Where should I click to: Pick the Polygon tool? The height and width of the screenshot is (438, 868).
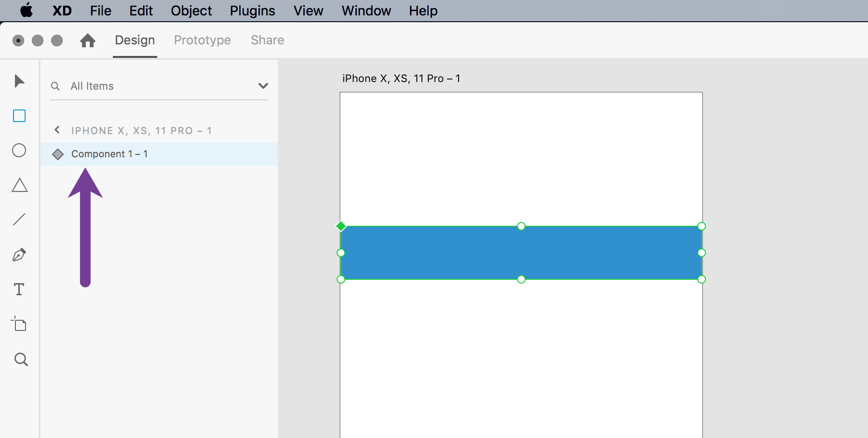(19, 185)
